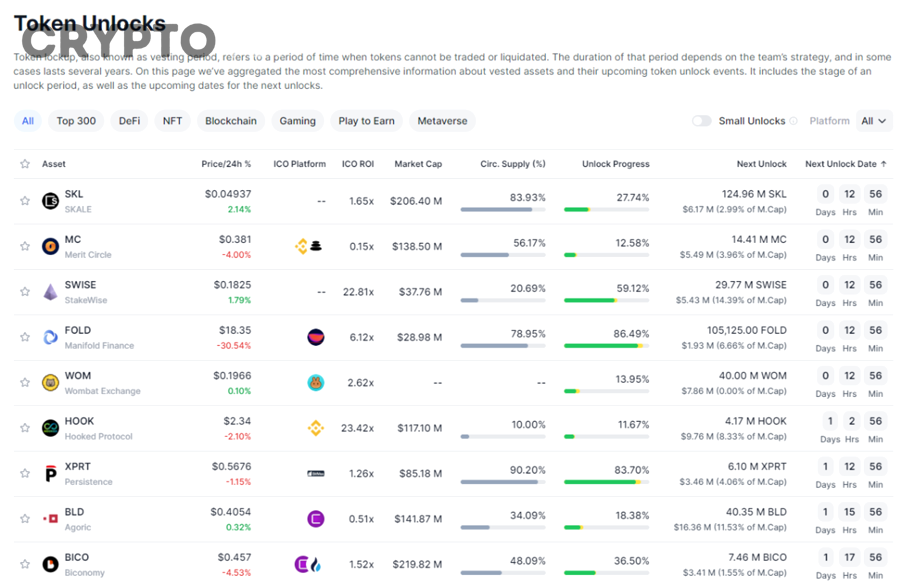
Task: Click the SWISE StakeWise token logo
Action: pyautogui.click(x=51, y=292)
